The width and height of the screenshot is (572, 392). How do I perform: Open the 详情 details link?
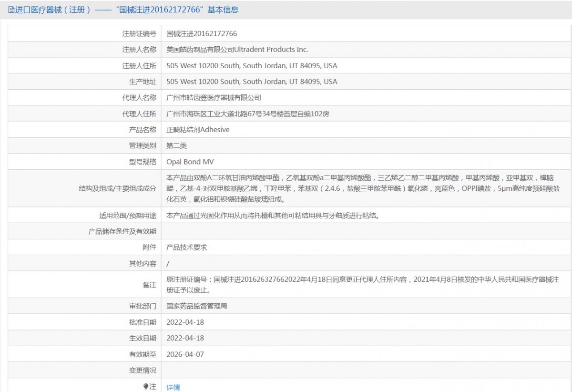tap(173, 386)
